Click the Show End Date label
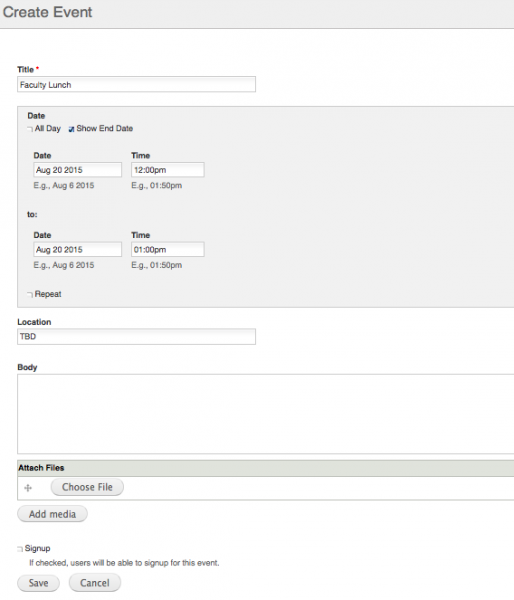The image size is (514, 600). (x=104, y=129)
